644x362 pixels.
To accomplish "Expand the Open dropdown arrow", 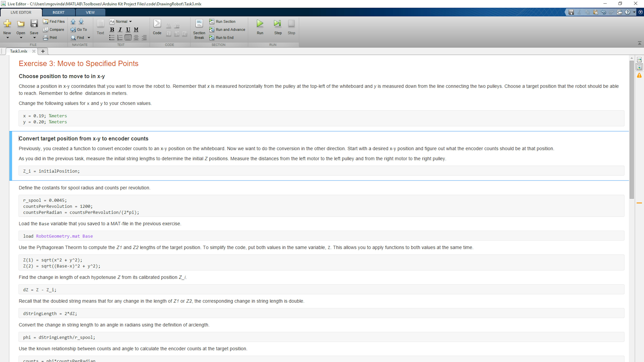I will (21, 38).
